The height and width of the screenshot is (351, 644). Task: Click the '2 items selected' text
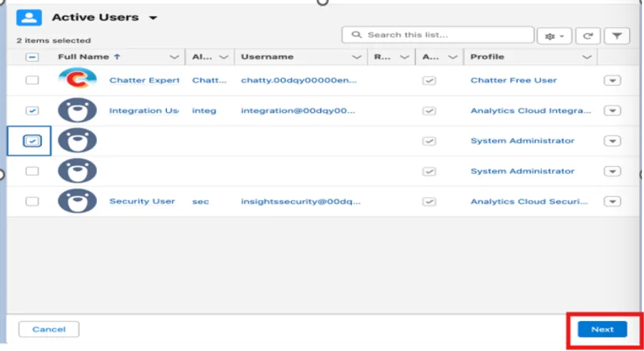click(x=53, y=40)
